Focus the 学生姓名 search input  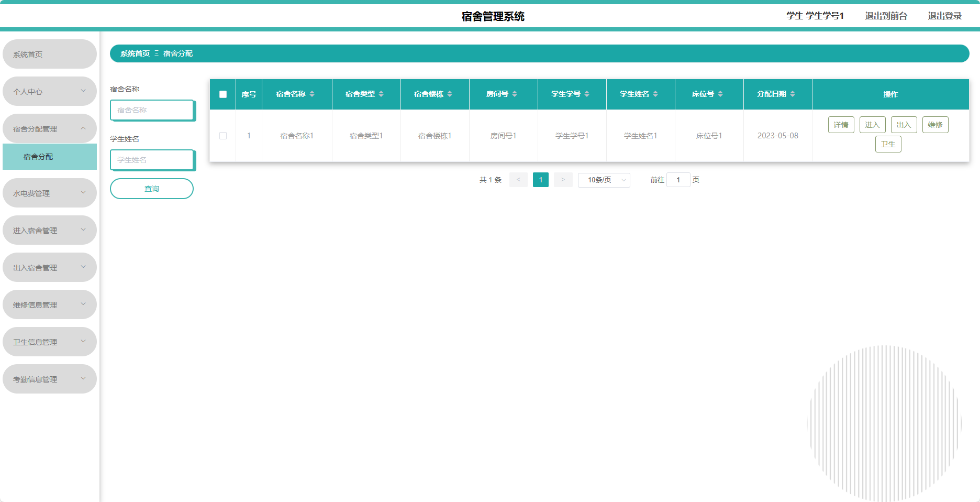[153, 160]
